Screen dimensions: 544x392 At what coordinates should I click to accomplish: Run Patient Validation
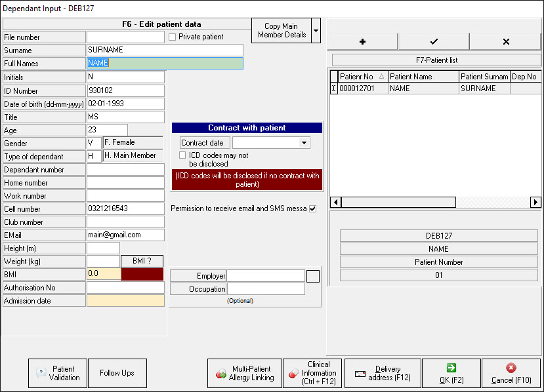[57, 373]
